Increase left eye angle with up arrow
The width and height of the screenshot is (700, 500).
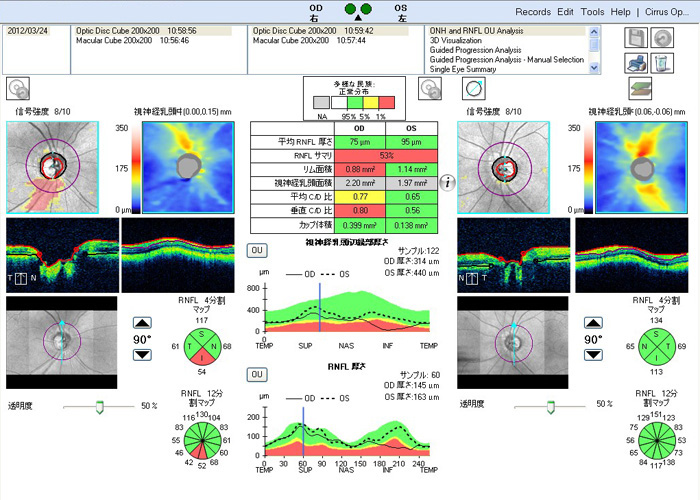[141, 323]
